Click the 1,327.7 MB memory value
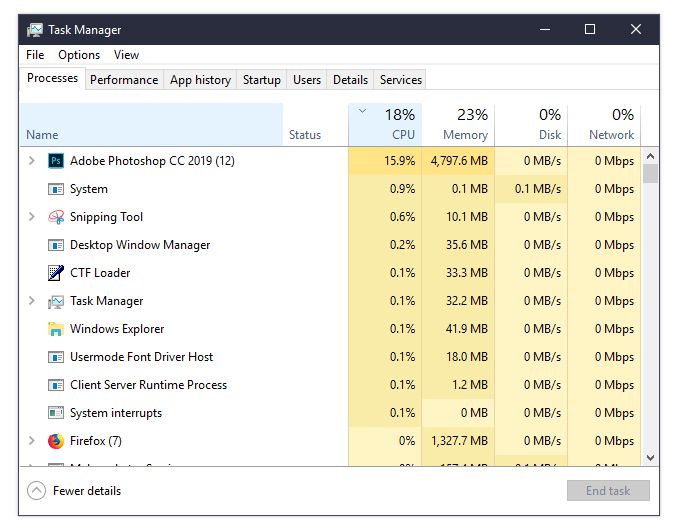 pos(459,441)
